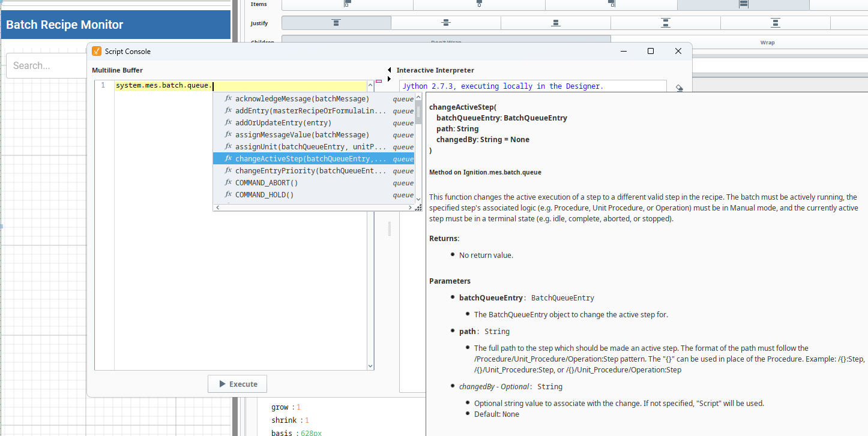The width and height of the screenshot is (868, 436).
Task: Select acknowledgeMessage(batchMessage) from the autocomplete list
Action: click(x=302, y=99)
